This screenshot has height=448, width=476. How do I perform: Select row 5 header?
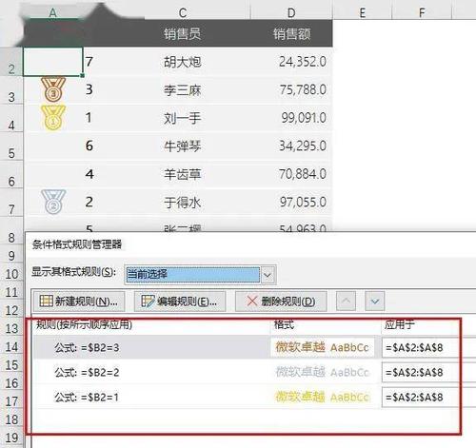click(x=11, y=146)
